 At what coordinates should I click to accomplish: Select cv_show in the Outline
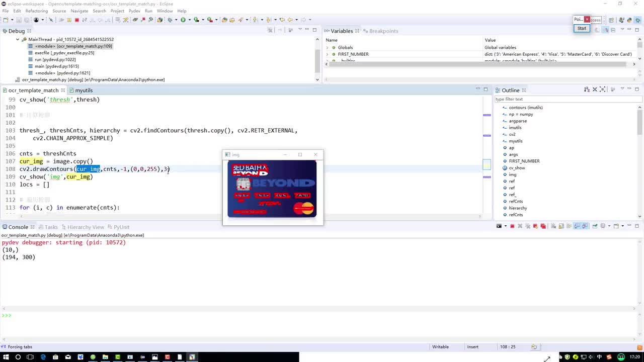pos(517,168)
